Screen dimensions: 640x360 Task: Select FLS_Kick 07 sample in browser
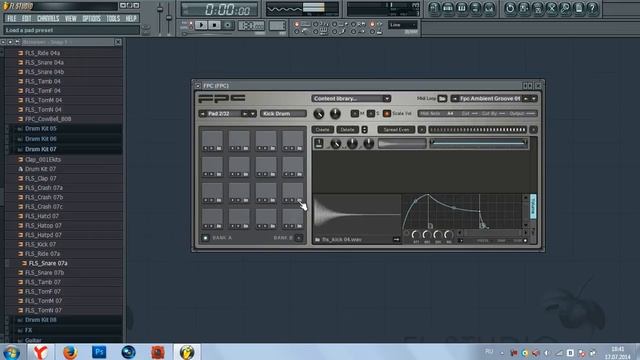40,244
